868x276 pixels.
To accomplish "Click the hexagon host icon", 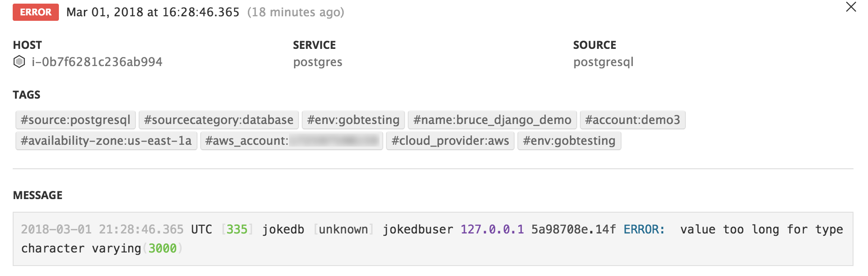I will tap(19, 62).
